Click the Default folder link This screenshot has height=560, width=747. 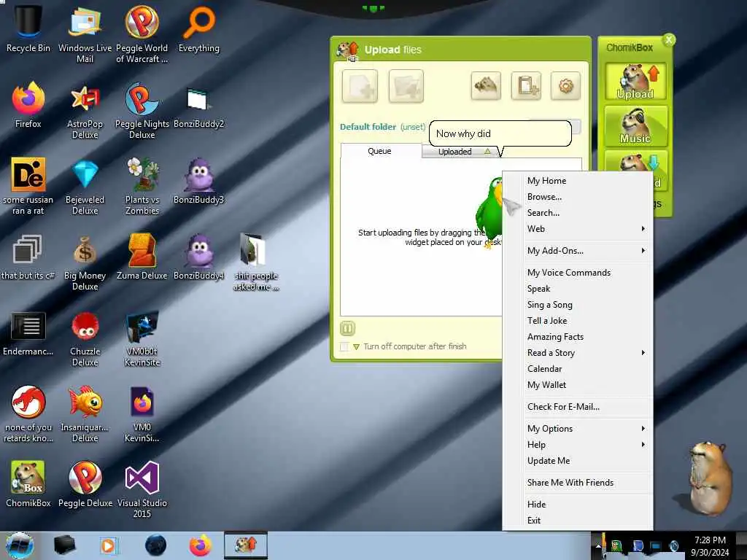point(368,127)
